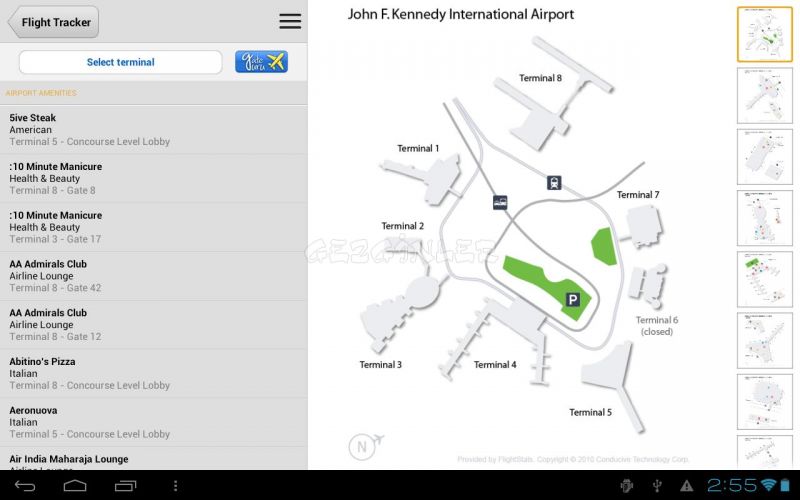Image resolution: width=800 pixels, height=500 pixels.
Task: Open the Select terminal dropdown
Action: coord(120,62)
